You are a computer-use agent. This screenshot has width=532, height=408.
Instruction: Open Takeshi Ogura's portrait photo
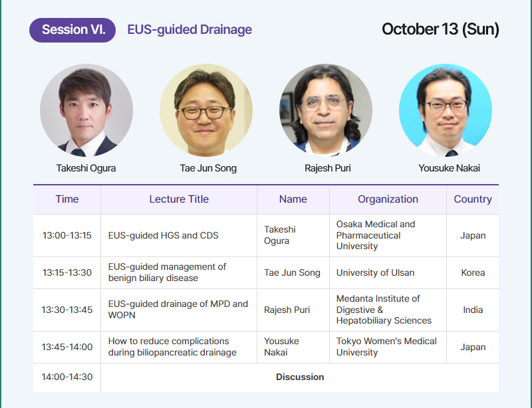tap(86, 110)
